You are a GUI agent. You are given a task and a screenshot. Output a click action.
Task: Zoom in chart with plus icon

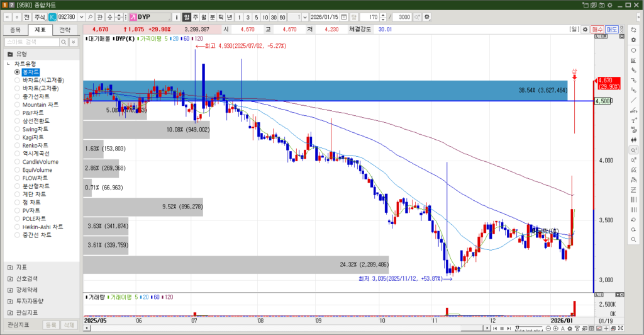coord(556,329)
